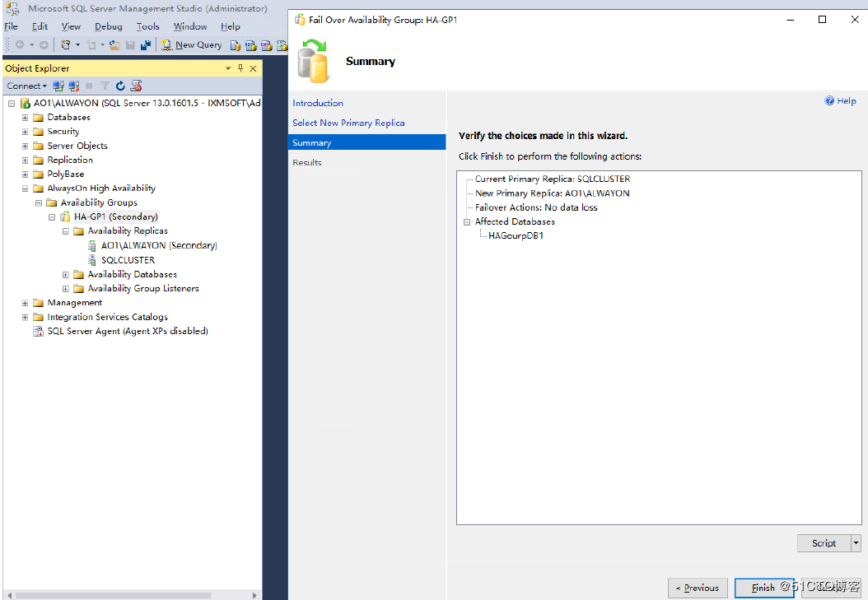Click the Navigate Forward arrow icon

[x=44, y=44]
